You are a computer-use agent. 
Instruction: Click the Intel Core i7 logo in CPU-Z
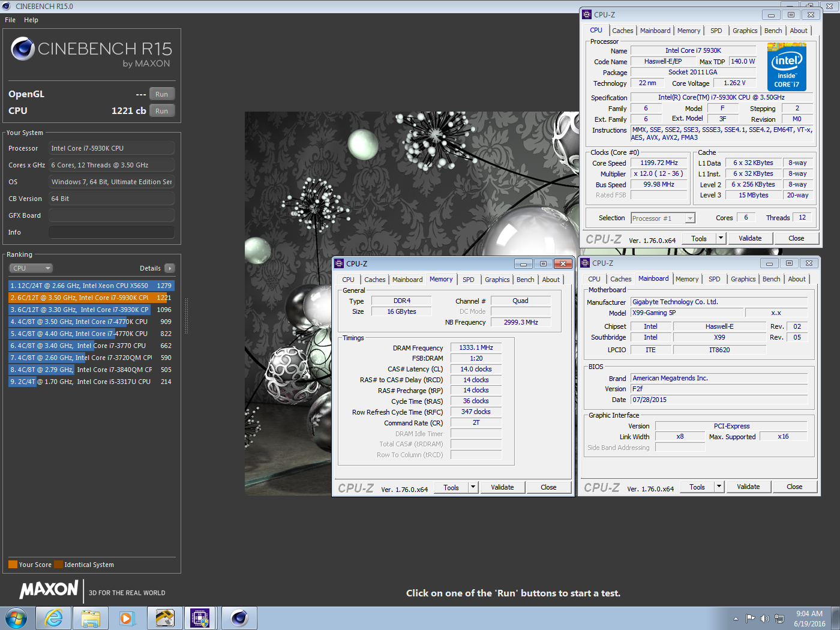click(787, 67)
